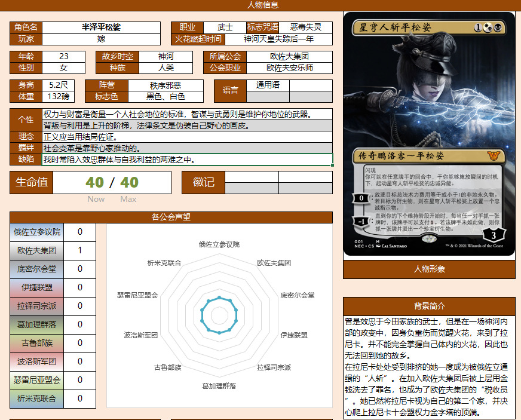Image resolution: width=521 pixels, height=420 pixels.
Task: Select the gender value 女
Action: [63, 68]
